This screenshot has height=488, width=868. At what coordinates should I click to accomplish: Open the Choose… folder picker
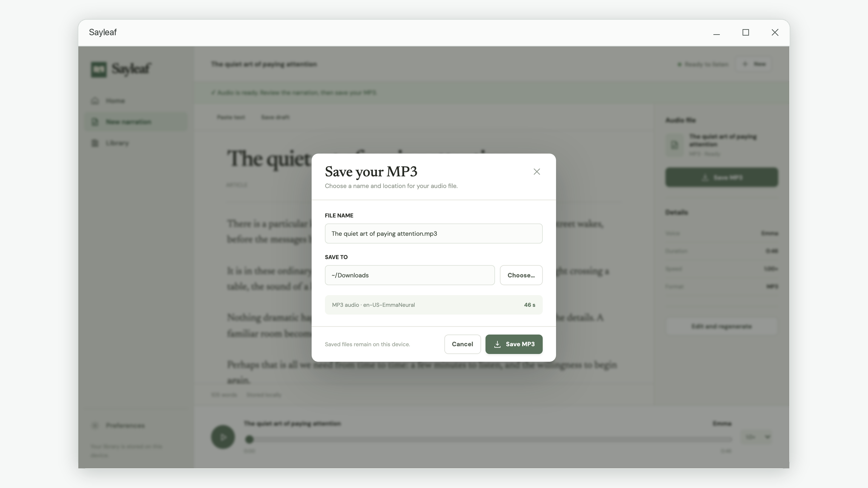pos(521,275)
